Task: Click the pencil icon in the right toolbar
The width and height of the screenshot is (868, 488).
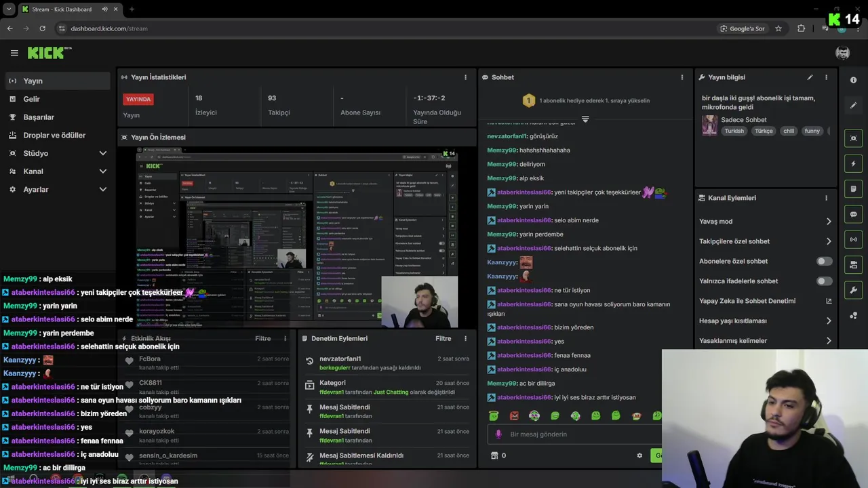Action: point(853,106)
